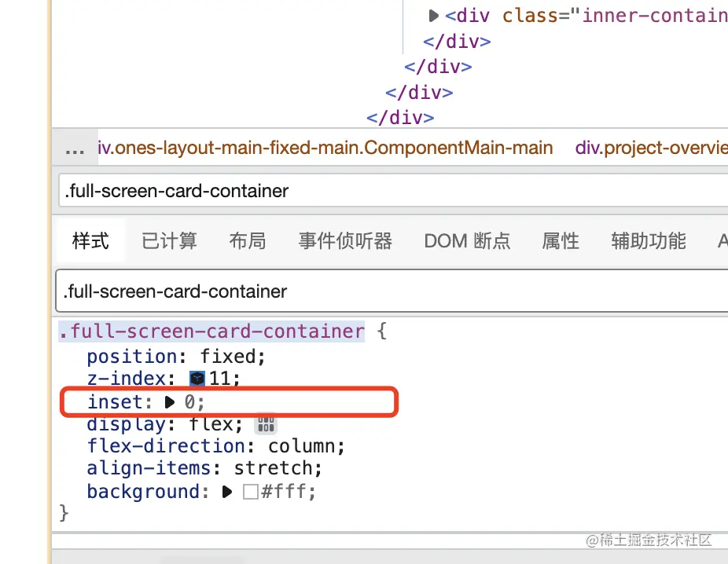Open the #fff background color swatch
Screen dimensions: 728x564
click(x=251, y=492)
